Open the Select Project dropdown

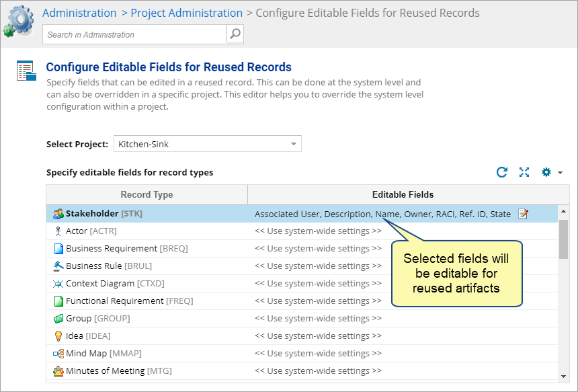pyautogui.click(x=208, y=144)
